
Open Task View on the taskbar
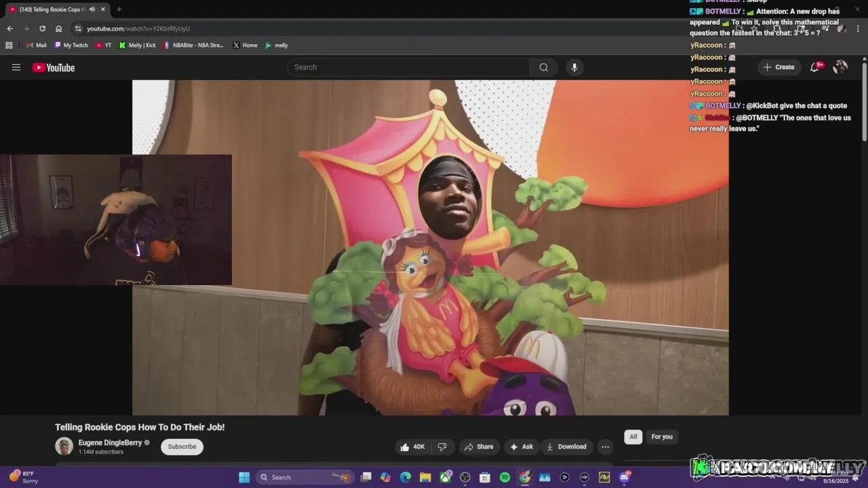tap(366, 477)
